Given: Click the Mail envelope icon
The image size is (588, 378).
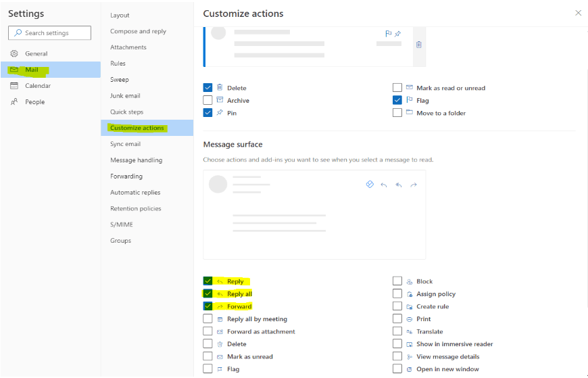Looking at the screenshot, I should (x=14, y=70).
